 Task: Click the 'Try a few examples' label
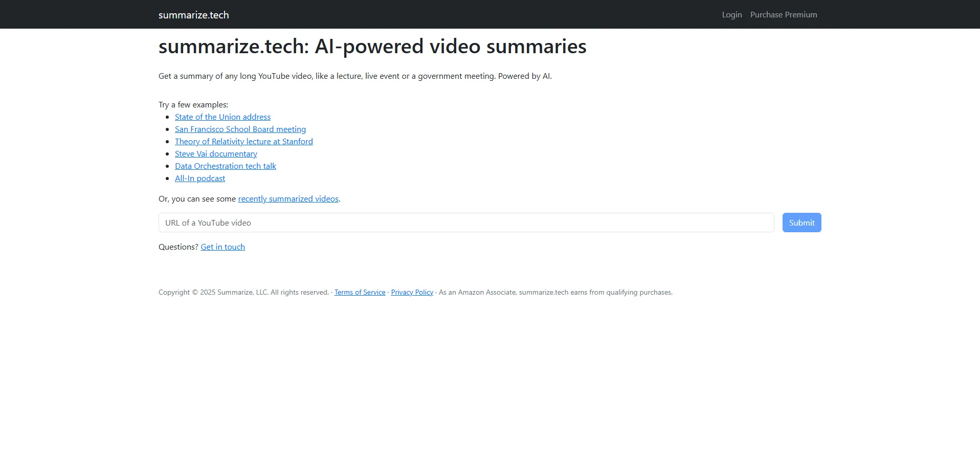click(x=193, y=105)
